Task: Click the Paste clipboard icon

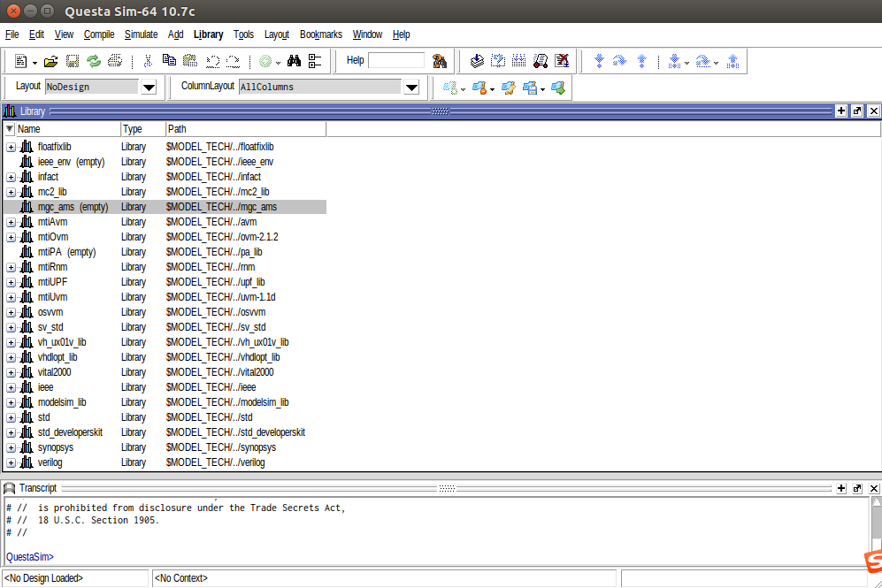Action: [190, 61]
